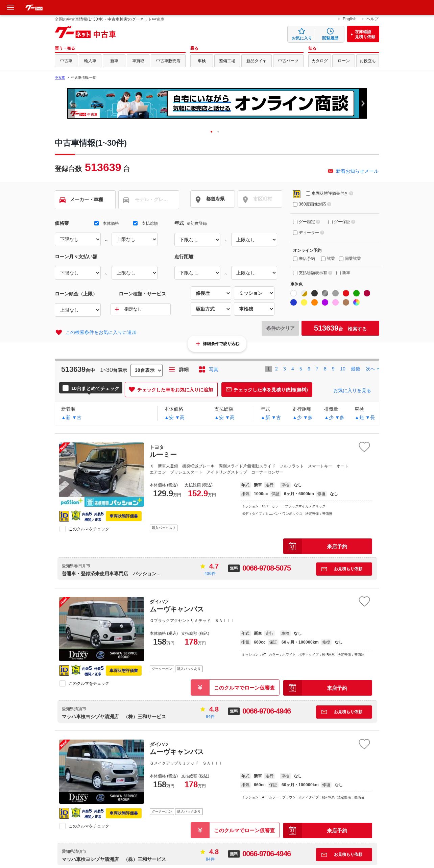The width and height of the screenshot is (434, 868).
Task: Open the 修復歴 dropdown
Action: click(x=211, y=293)
